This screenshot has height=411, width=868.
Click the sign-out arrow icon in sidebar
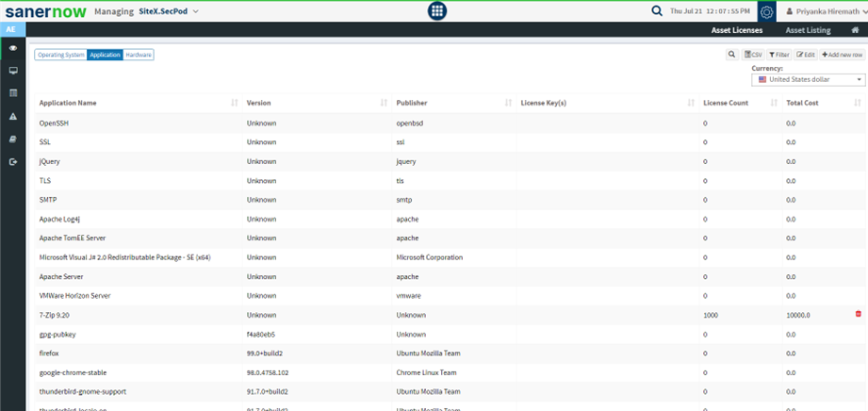13,162
